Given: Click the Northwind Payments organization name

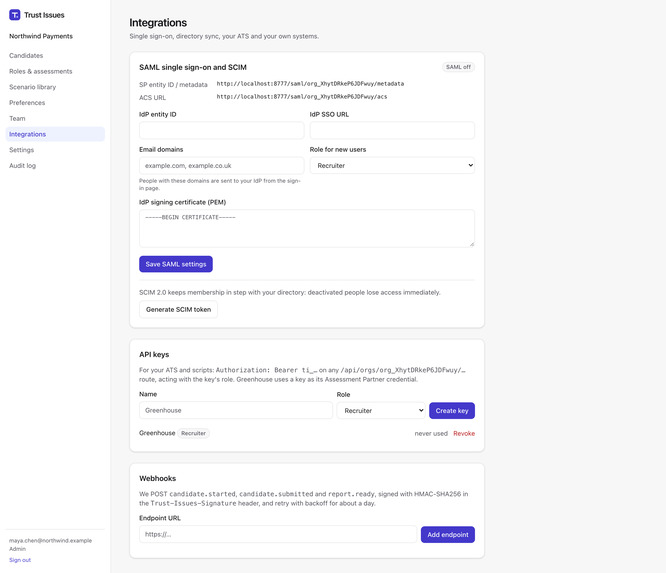Looking at the screenshot, I should pos(41,37).
